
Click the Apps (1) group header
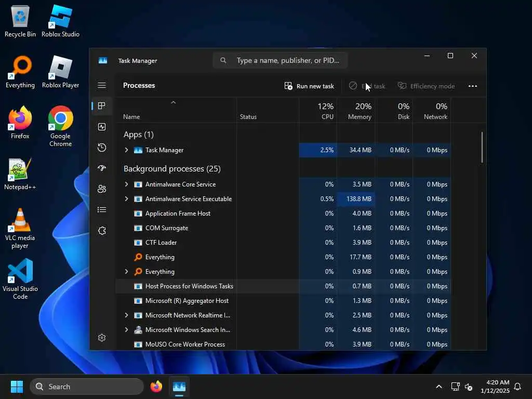point(138,135)
